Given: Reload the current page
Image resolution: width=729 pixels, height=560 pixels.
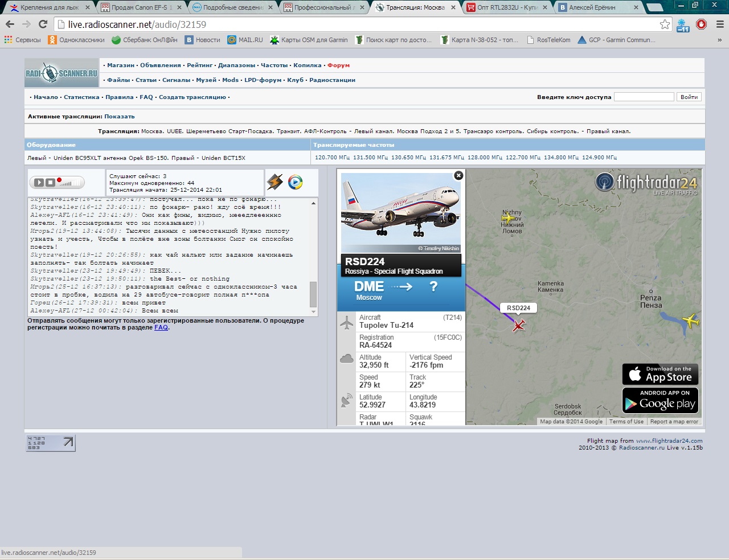Looking at the screenshot, I should click(x=43, y=24).
